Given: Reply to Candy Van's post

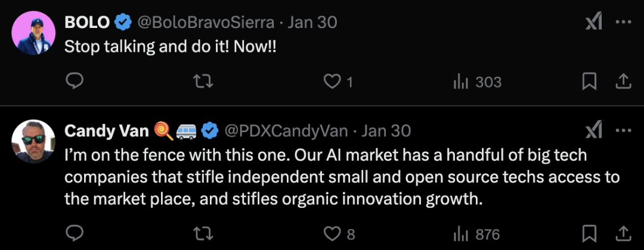Looking at the screenshot, I should [75, 233].
